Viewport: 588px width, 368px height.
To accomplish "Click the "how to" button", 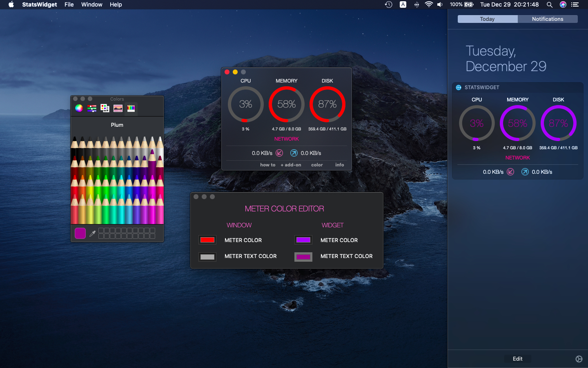I will tap(267, 165).
